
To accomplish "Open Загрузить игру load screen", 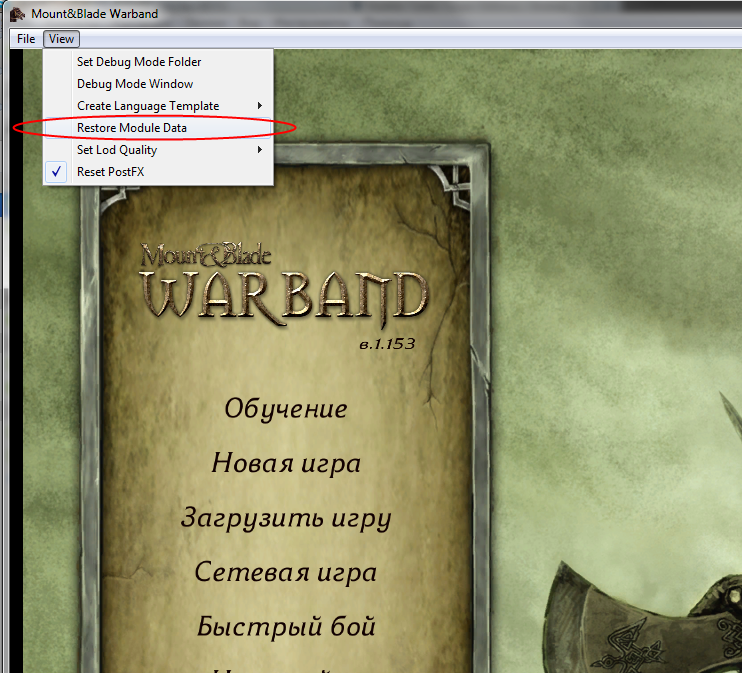I will pos(286,518).
